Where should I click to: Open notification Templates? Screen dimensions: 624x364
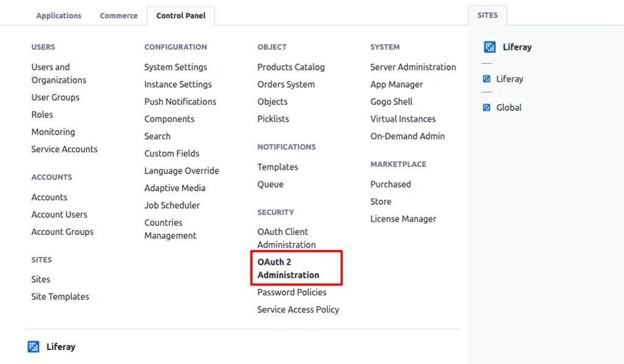pyautogui.click(x=277, y=167)
